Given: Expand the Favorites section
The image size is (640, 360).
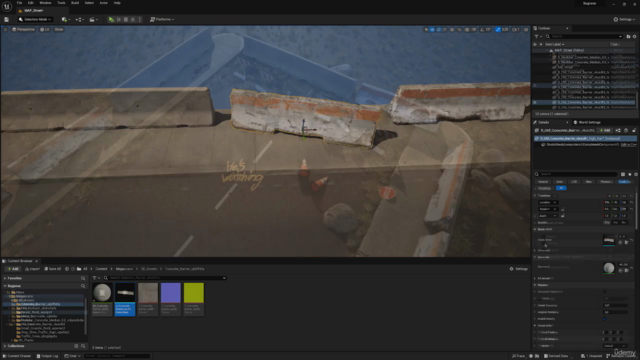Looking at the screenshot, I should click(5, 278).
